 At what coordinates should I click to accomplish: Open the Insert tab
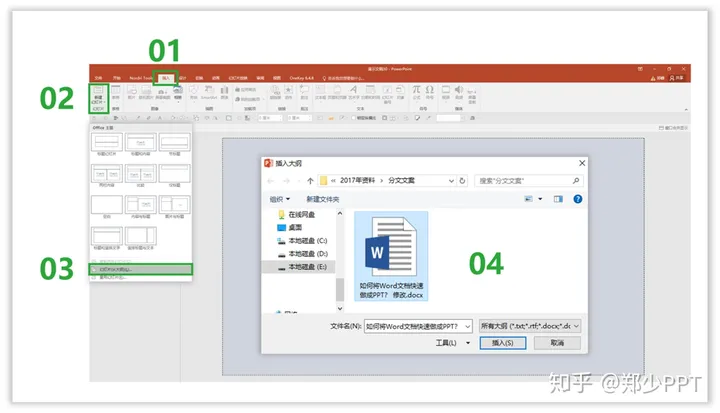pyautogui.click(x=165, y=78)
